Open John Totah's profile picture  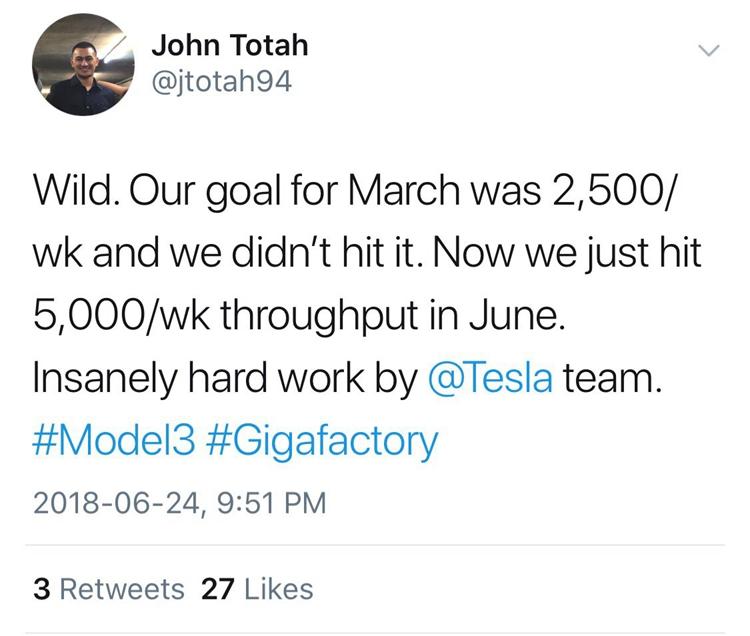point(83,64)
